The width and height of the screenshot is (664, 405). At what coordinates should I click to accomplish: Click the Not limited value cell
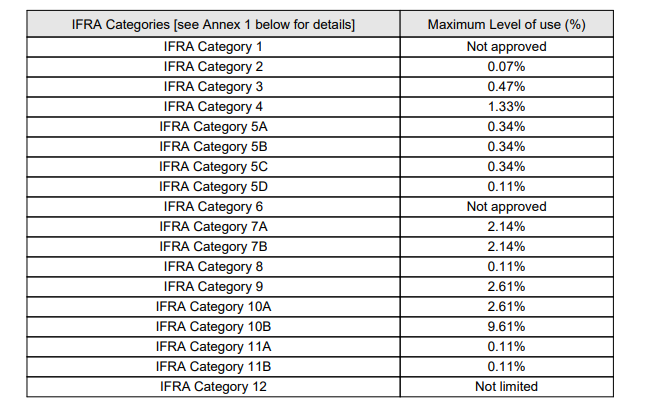pos(505,386)
